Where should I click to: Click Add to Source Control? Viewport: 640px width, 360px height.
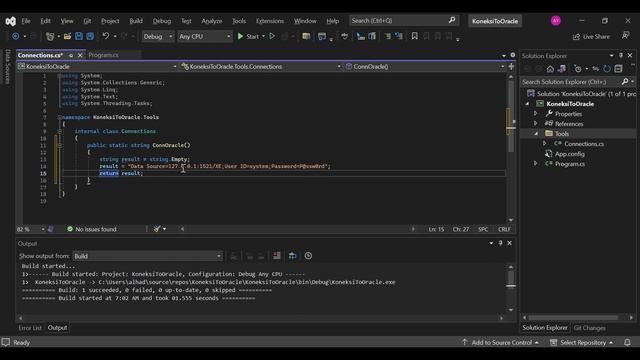(500, 342)
